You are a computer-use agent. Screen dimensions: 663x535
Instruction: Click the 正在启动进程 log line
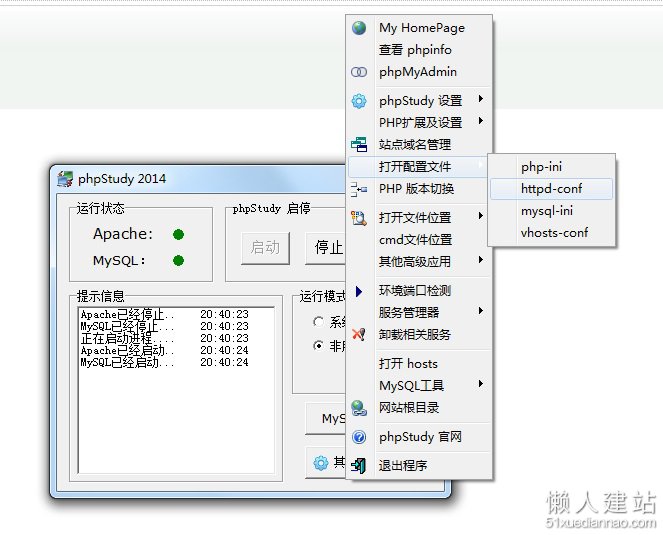[x=164, y=338]
